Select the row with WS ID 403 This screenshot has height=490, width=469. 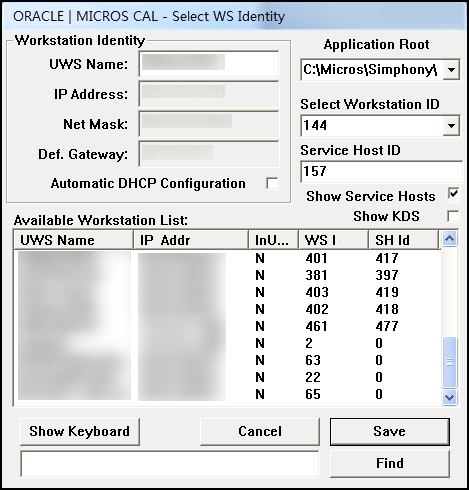tap(227, 292)
